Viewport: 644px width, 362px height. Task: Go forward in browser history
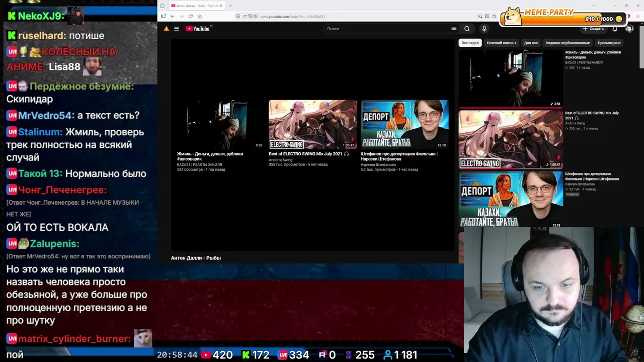(182, 16)
